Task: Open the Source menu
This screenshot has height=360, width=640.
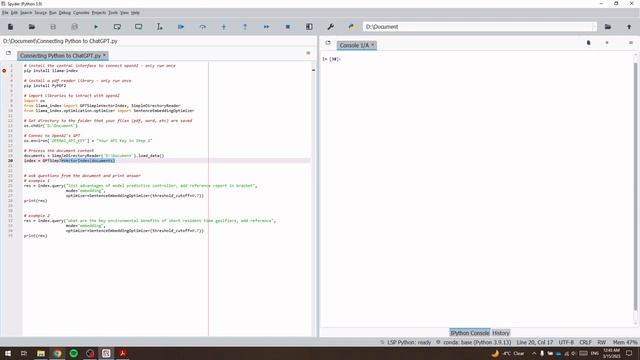Action: tap(40, 13)
